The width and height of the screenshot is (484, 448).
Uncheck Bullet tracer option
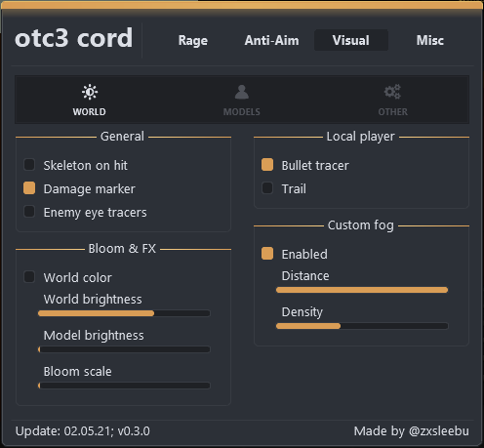point(267,165)
